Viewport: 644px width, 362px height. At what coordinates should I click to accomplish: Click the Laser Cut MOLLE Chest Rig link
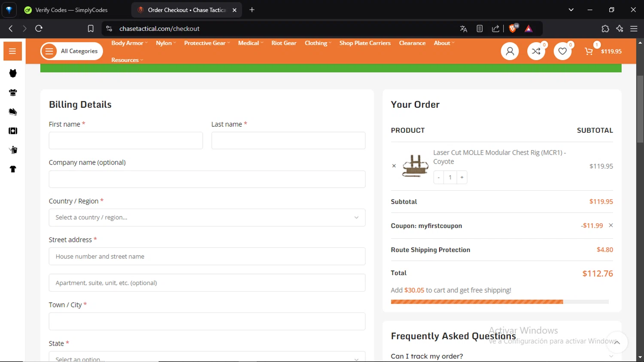coord(499,157)
